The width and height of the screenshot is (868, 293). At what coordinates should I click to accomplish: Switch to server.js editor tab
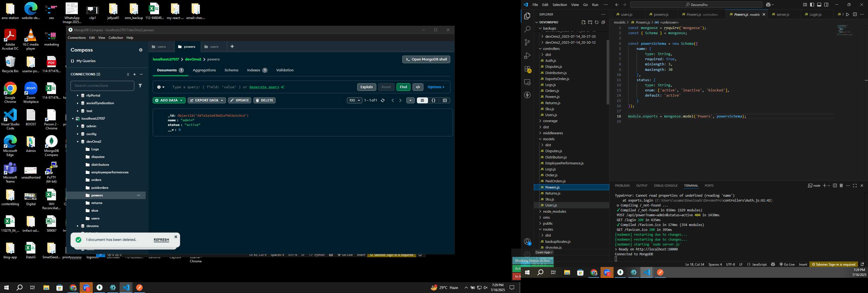coord(783,14)
